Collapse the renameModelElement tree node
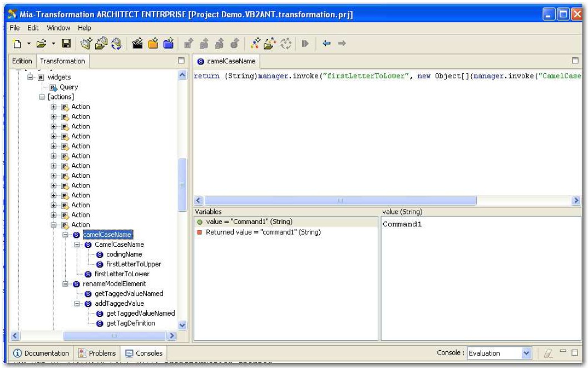Image resolution: width=588 pixels, height=368 pixels. click(65, 284)
